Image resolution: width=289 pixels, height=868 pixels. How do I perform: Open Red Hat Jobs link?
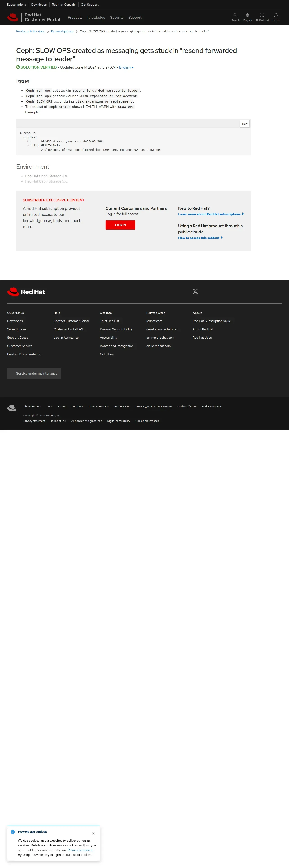(202, 338)
